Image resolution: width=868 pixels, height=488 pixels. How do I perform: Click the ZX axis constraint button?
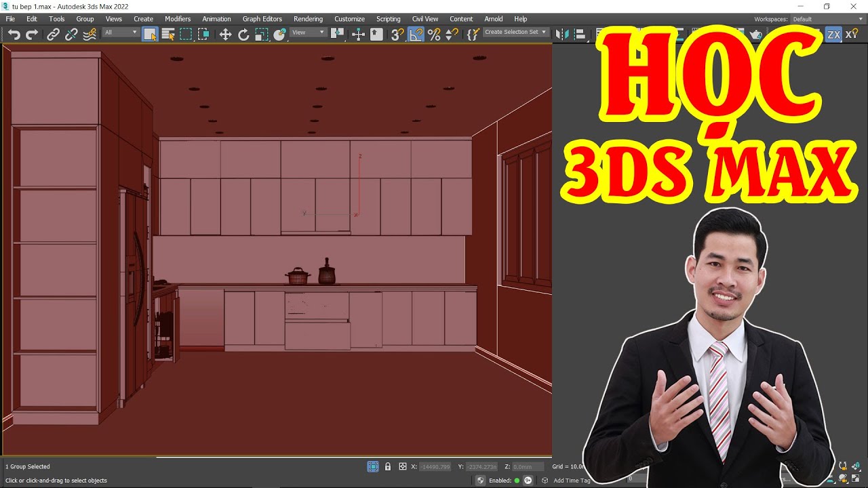click(833, 35)
